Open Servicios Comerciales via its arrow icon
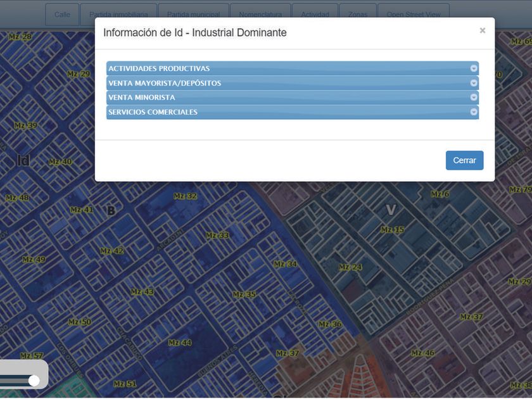Viewport: 532px width, 399px height. pos(473,112)
